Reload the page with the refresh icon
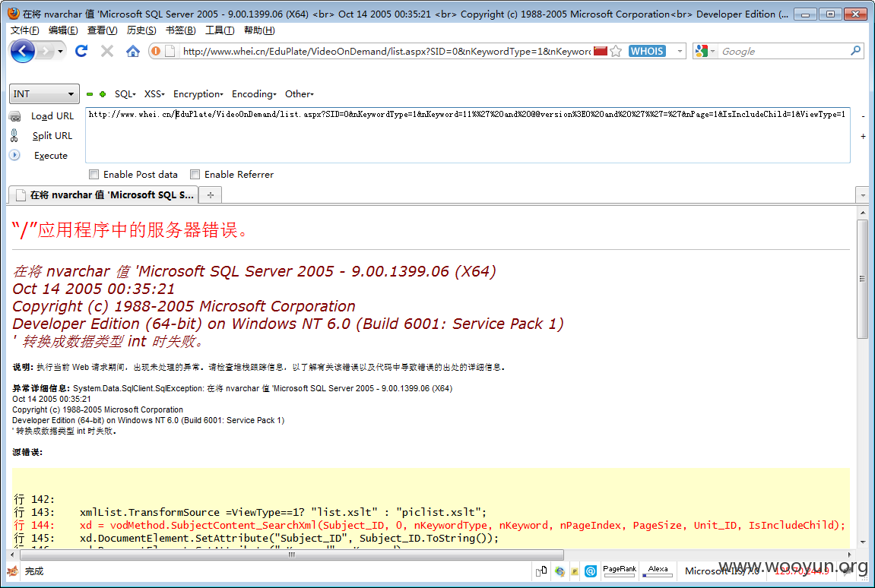 pos(81,52)
